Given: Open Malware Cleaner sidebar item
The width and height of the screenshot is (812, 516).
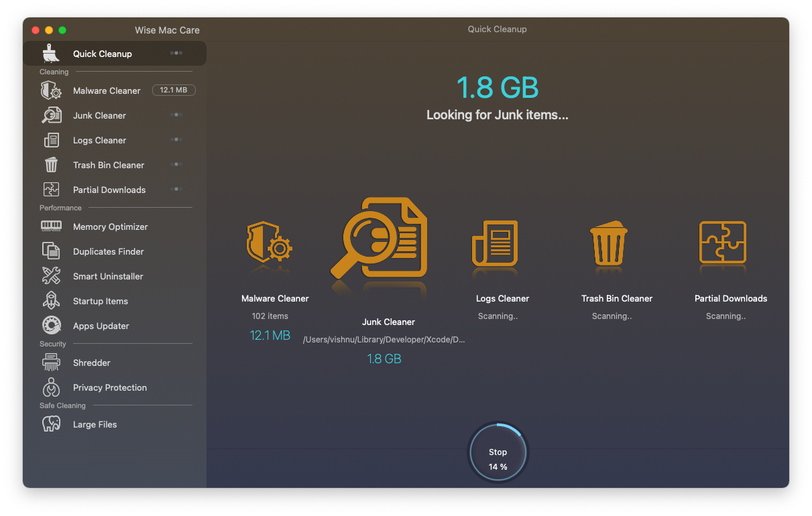Looking at the screenshot, I should (115, 90).
